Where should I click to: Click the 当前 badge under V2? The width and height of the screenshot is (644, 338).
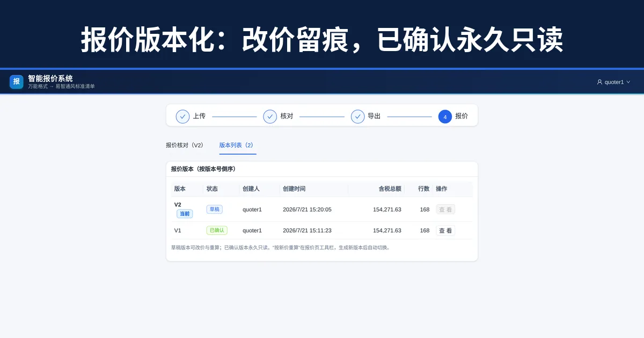(x=185, y=214)
